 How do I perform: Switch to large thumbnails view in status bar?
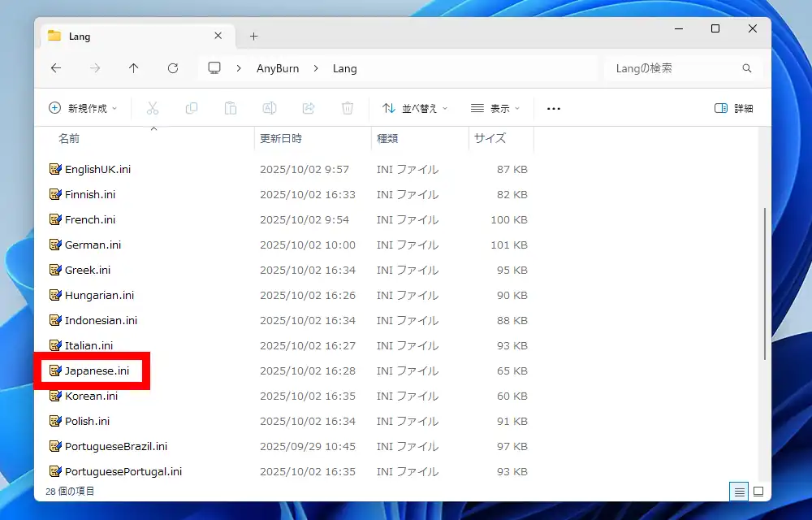point(758,492)
